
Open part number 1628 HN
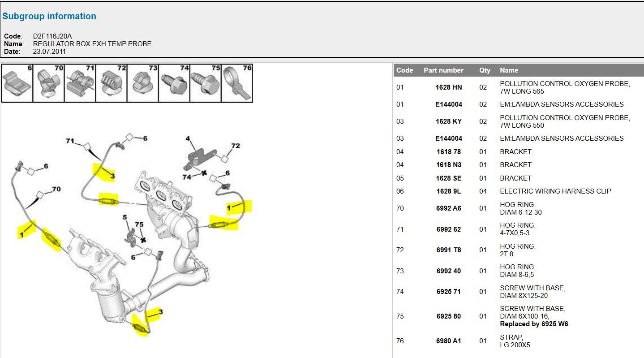(x=449, y=87)
